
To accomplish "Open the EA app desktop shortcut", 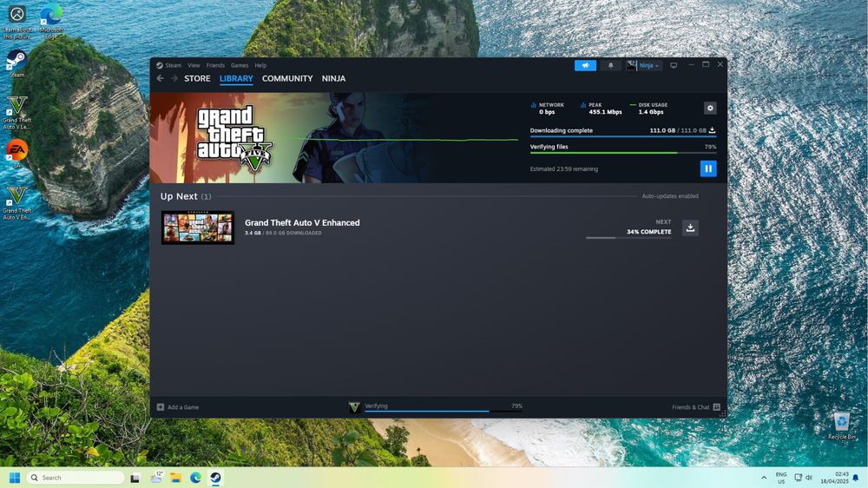I will pyautogui.click(x=16, y=154).
